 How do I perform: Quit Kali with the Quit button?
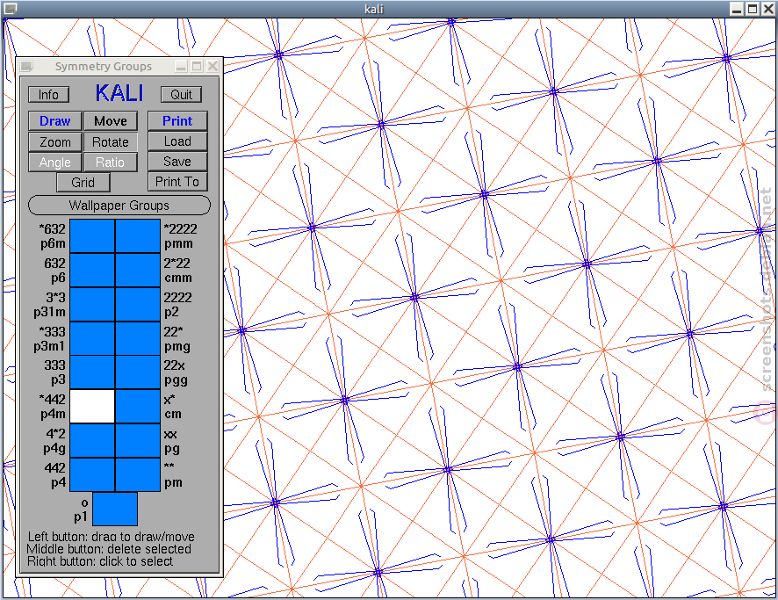(181, 94)
